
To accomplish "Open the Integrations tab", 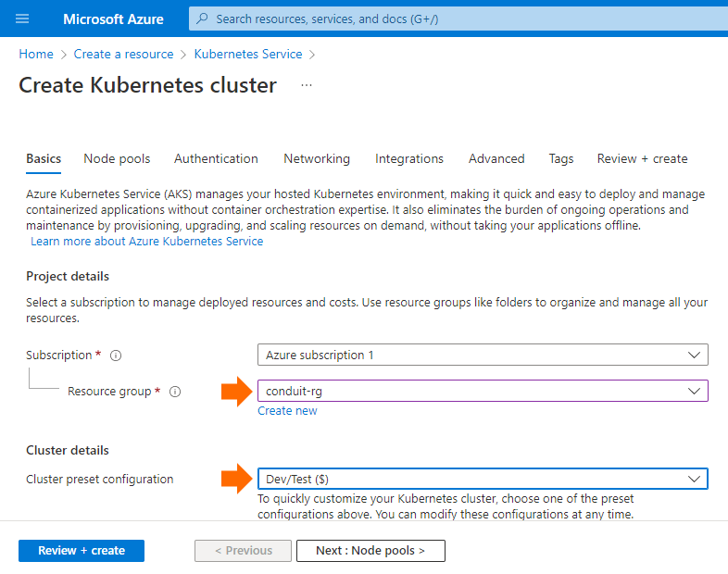I will coord(409,158).
